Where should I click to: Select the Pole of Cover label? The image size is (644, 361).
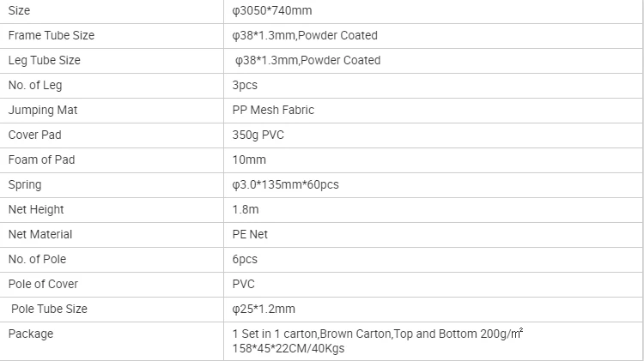[43, 284]
